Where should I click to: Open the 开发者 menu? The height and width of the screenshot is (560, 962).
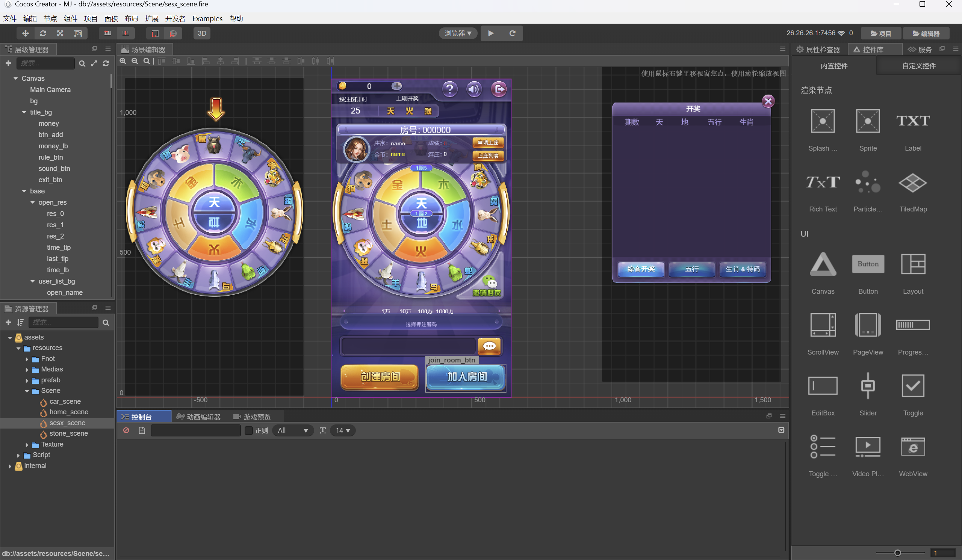tap(175, 18)
